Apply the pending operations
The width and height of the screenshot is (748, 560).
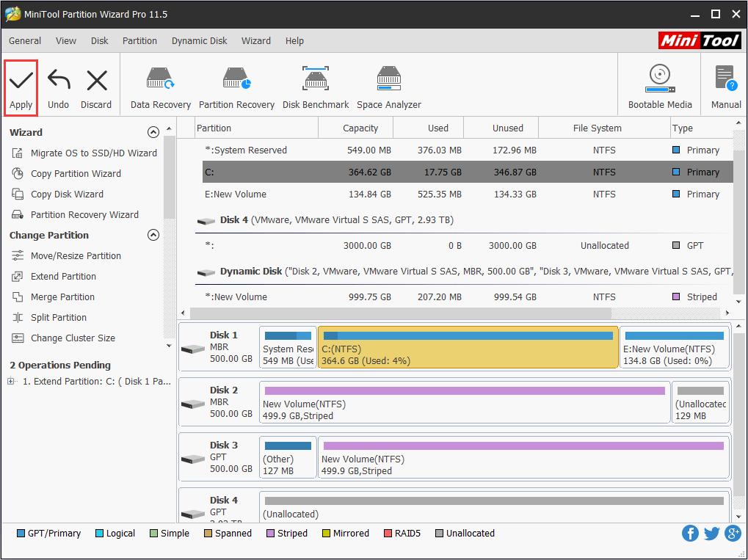point(21,88)
